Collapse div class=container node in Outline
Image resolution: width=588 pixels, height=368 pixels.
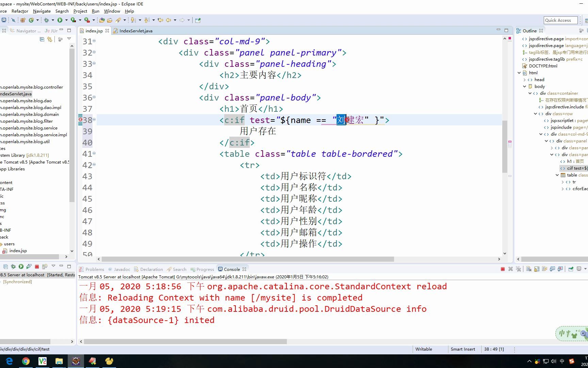click(530, 93)
